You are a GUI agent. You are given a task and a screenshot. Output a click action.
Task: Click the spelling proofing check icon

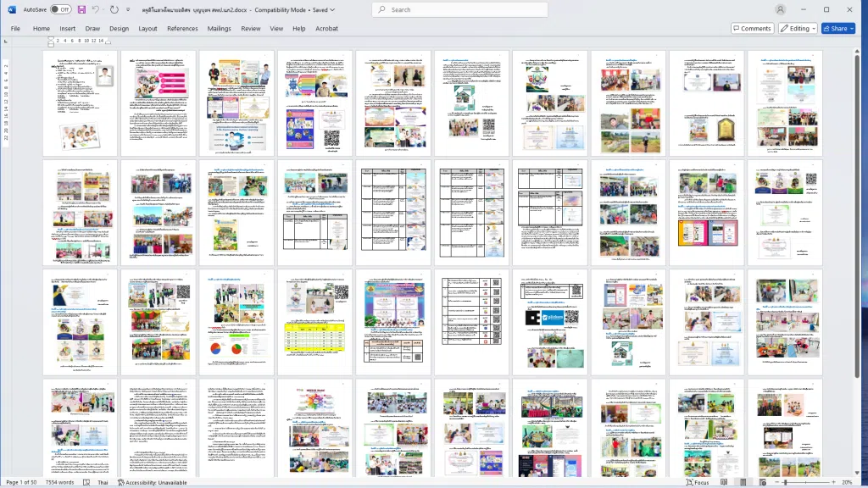(86, 482)
